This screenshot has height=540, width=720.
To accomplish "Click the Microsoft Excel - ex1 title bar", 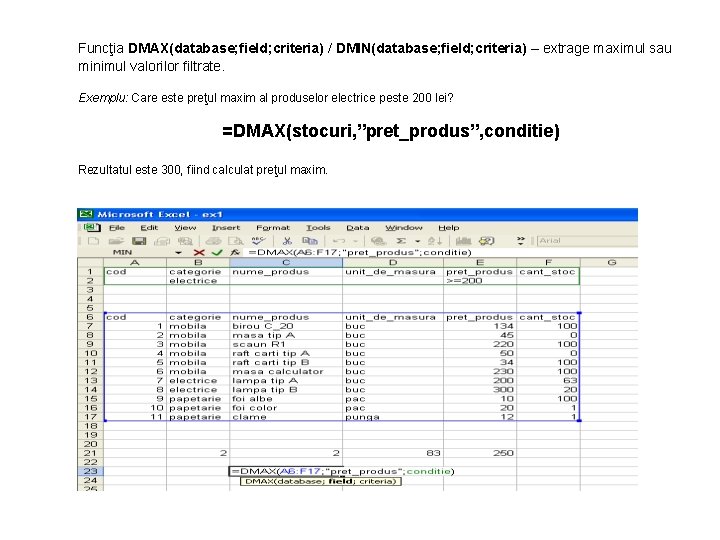I will (x=357, y=214).
